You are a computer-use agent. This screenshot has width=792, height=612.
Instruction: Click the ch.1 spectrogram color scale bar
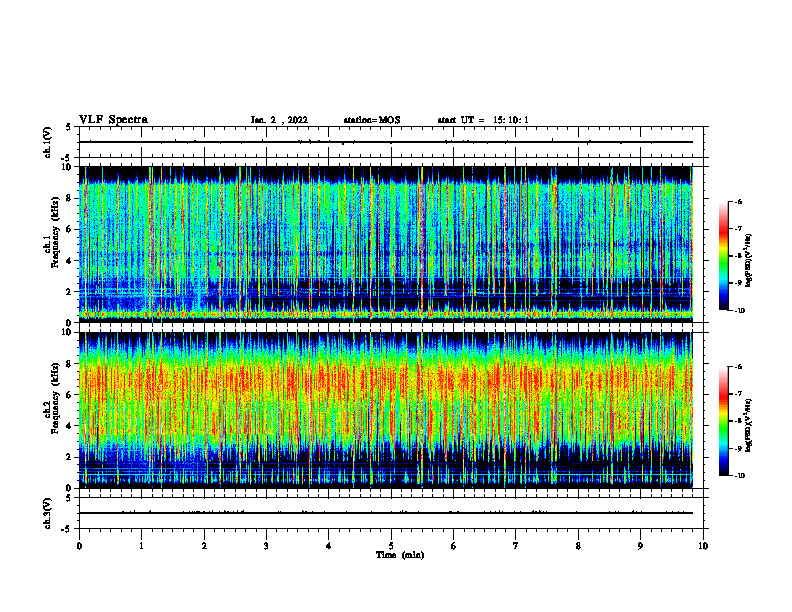724,256
